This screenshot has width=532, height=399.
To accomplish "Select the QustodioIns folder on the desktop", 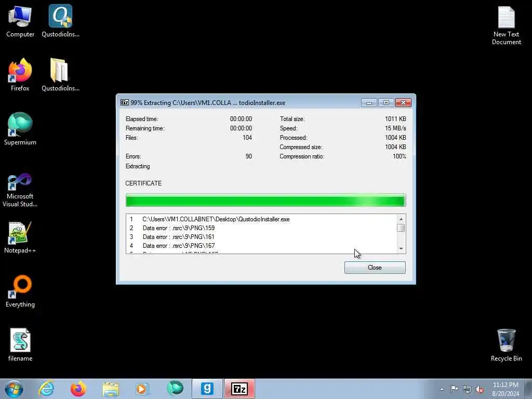I will (x=60, y=75).
